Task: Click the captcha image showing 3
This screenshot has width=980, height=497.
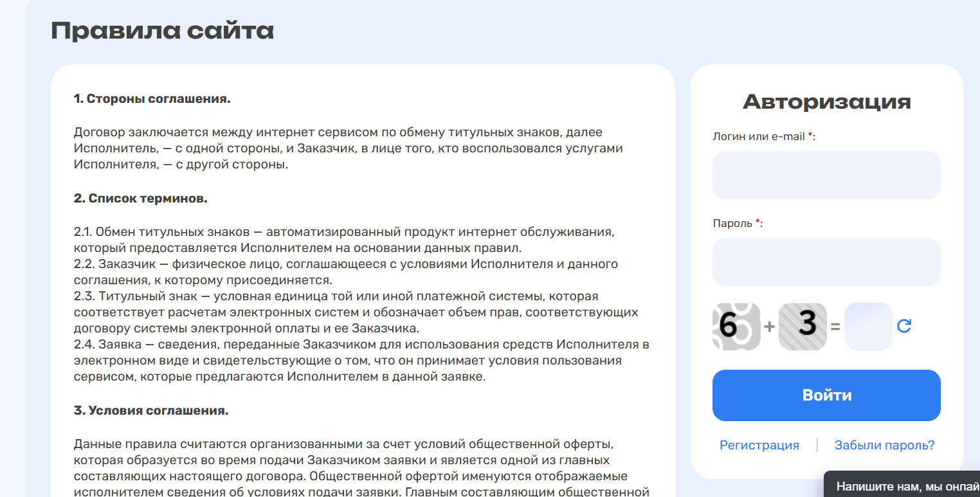Action: (x=802, y=326)
